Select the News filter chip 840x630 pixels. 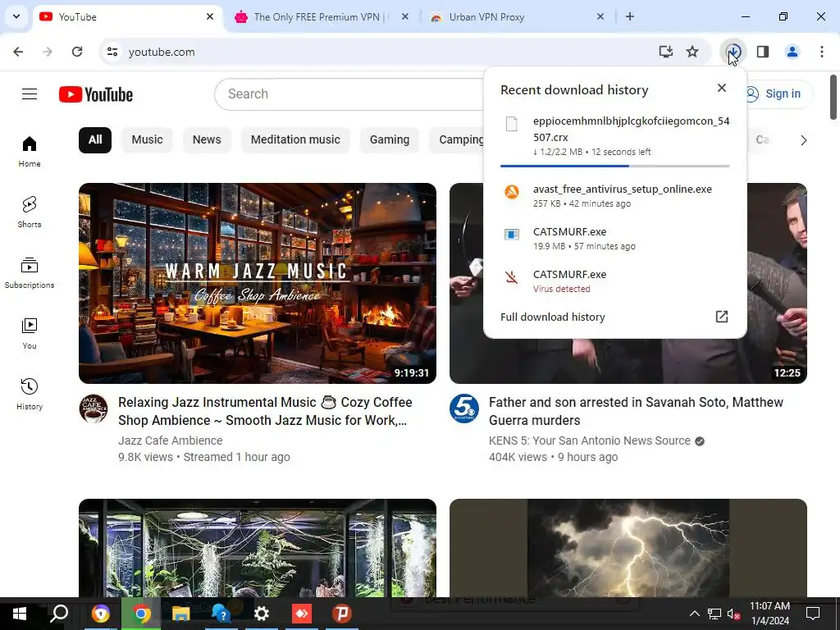207,139
